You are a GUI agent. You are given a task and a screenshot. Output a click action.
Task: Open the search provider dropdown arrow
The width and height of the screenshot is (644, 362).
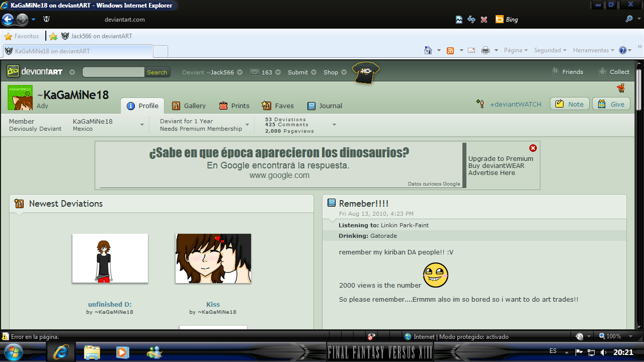click(638, 20)
